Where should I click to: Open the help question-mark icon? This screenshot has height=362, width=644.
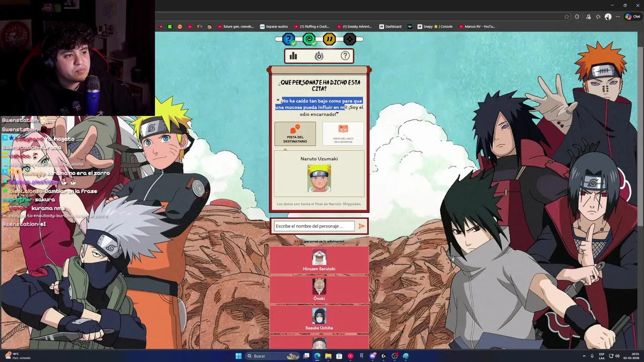coord(345,56)
